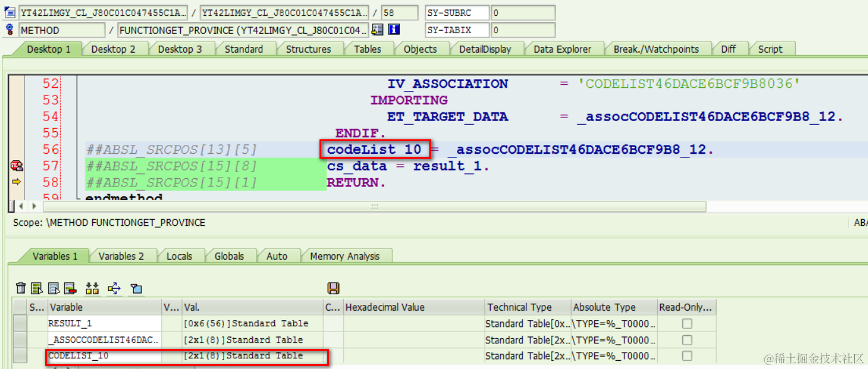The image size is (868, 369).
Task: Switch to Desktop 2 tab
Action: pyautogui.click(x=113, y=49)
